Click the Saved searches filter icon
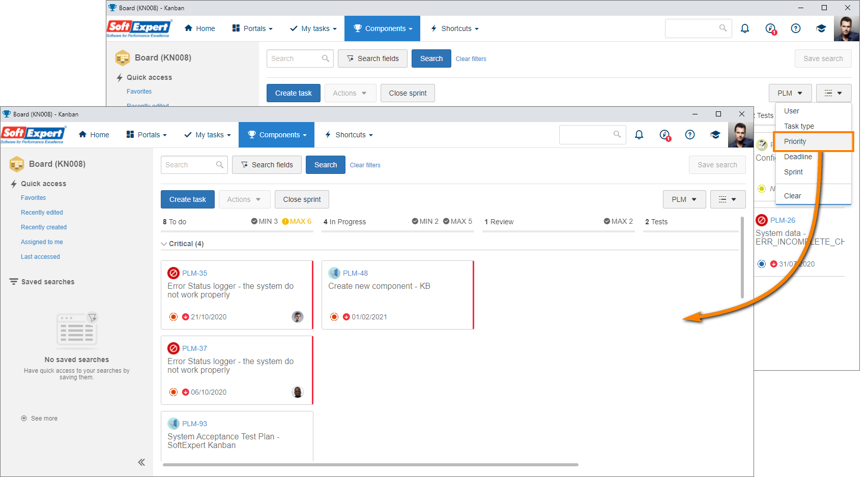This screenshot has width=868, height=477. pyautogui.click(x=14, y=282)
